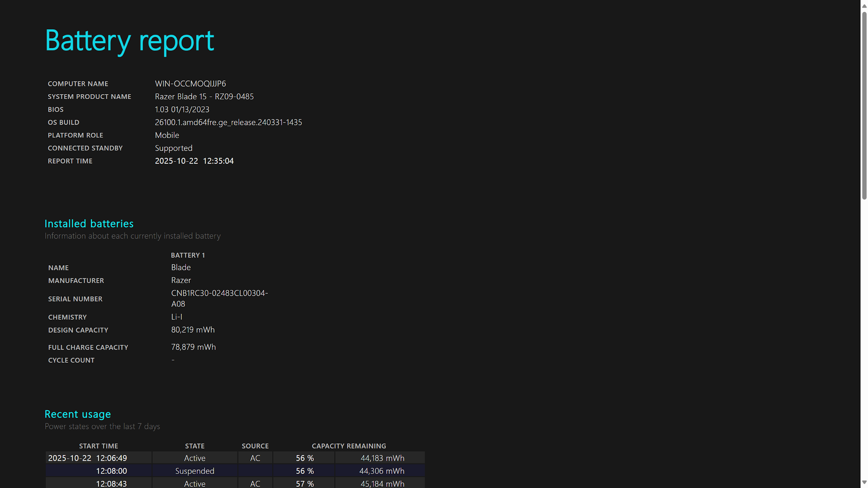Click the design capacity 80,219 mWh
This screenshot has width=868, height=488.
point(193,330)
